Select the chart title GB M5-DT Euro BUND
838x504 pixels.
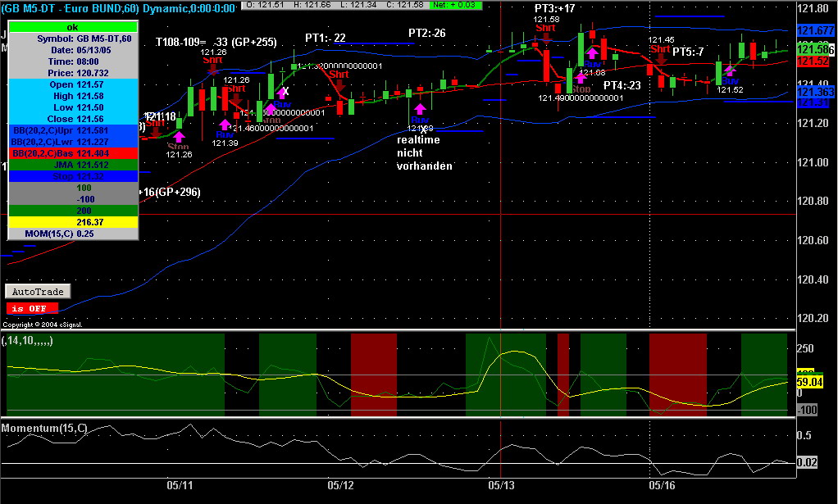tap(71, 8)
